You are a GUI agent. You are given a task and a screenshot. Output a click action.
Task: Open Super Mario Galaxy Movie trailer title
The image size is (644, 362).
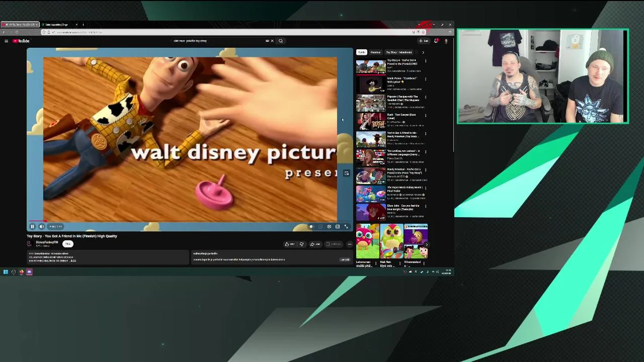tap(405, 189)
